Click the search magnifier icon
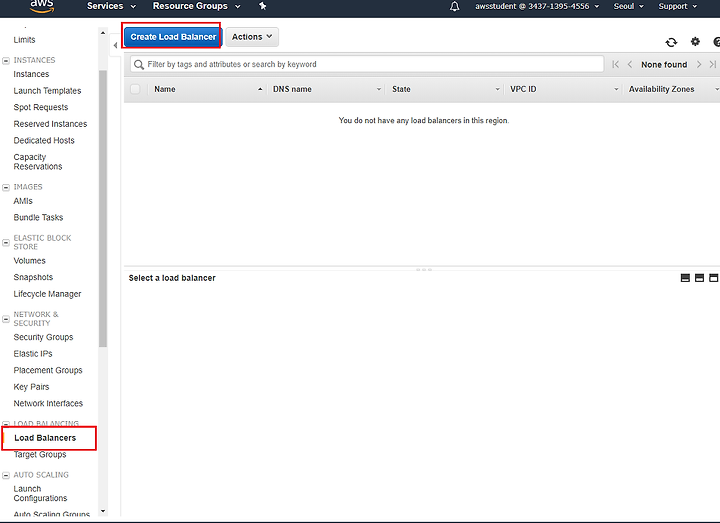The image size is (720, 523). 139,65
